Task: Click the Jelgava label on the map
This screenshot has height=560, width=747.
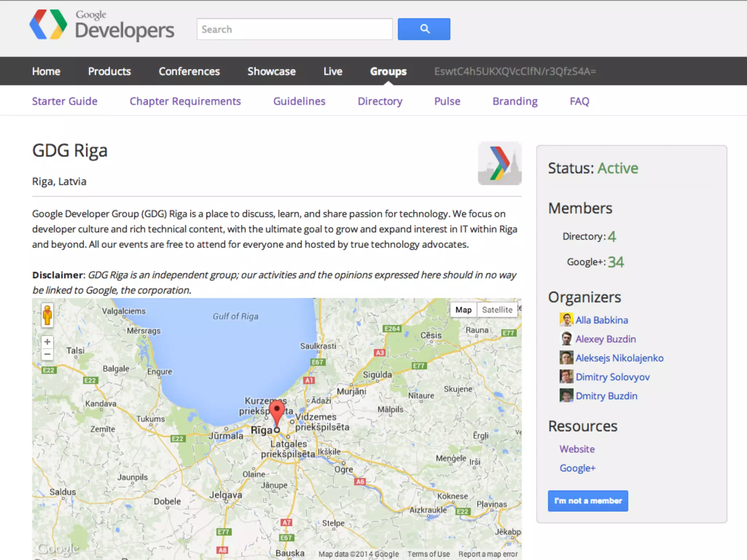Action: (x=225, y=495)
